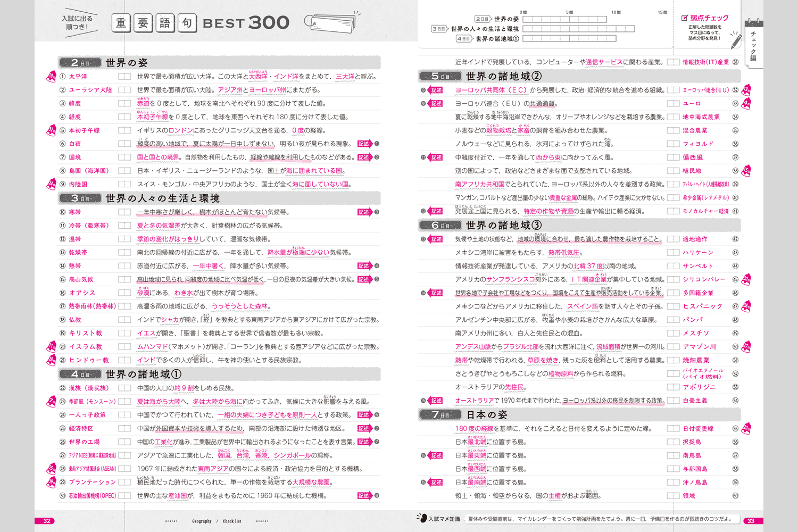
Task: Click the term キリスト教
Action: tap(85, 333)
